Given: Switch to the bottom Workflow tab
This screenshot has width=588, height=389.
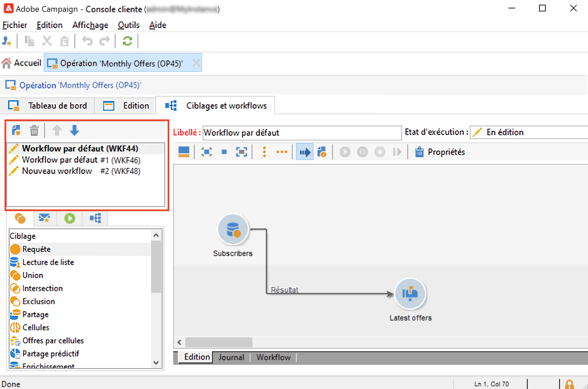Looking at the screenshot, I should tap(274, 357).
